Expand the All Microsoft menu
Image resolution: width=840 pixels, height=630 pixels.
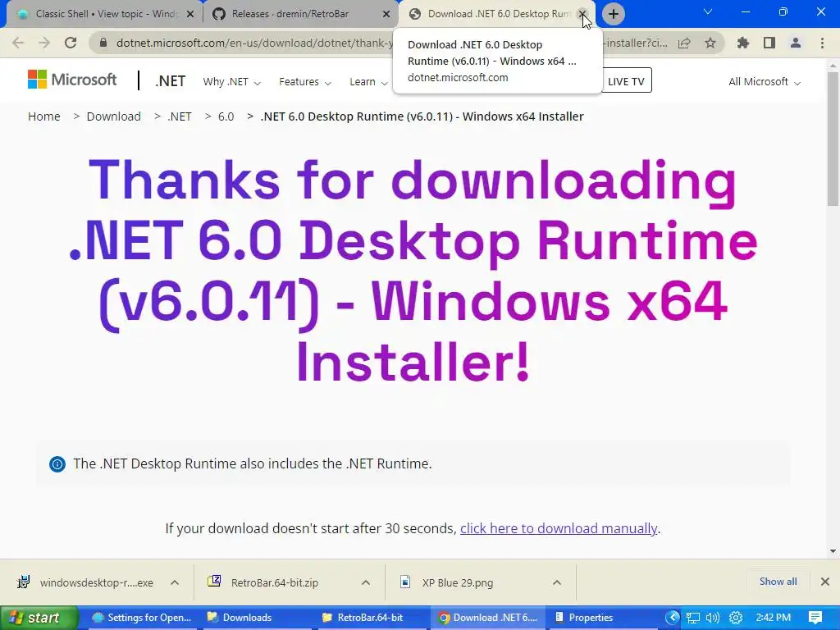765,82
